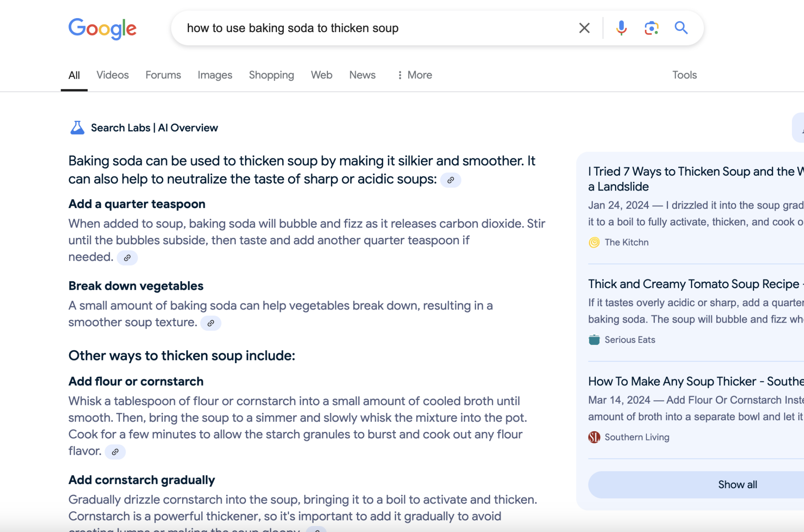
Task: Click the Southern Living logo icon
Action: (x=594, y=437)
